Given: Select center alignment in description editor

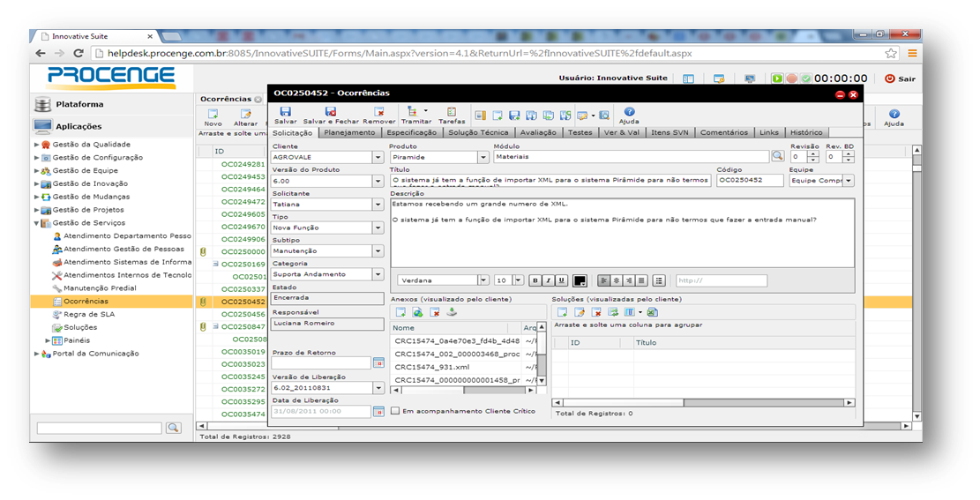Looking at the screenshot, I should click(x=617, y=280).
